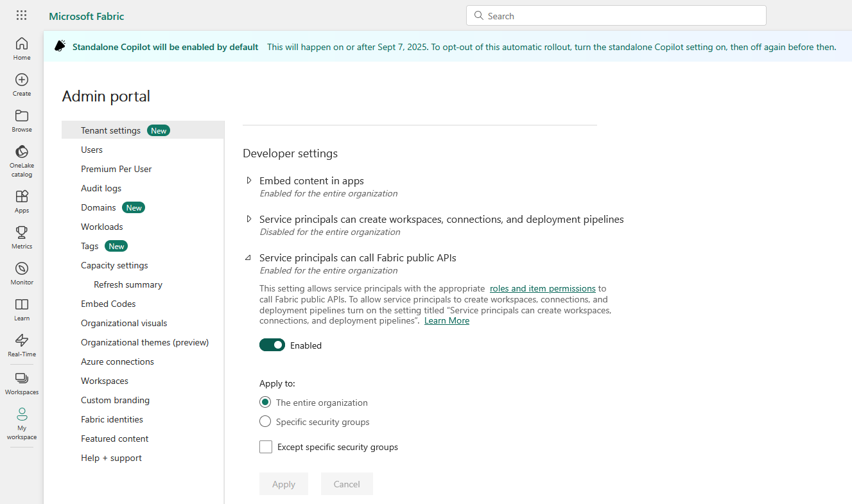Open the app launcher waffle icon
The height and width of the screenshot is (504, 852).
click(21, 15)
